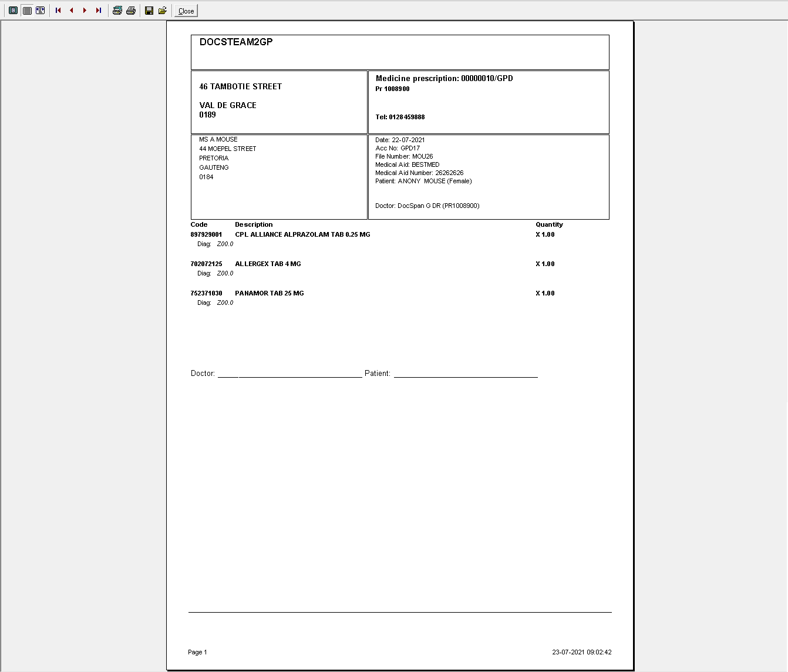This screenshot has height=672, width=788.
Task: Go to the first page of the report
Action: [x=58, y=11]
